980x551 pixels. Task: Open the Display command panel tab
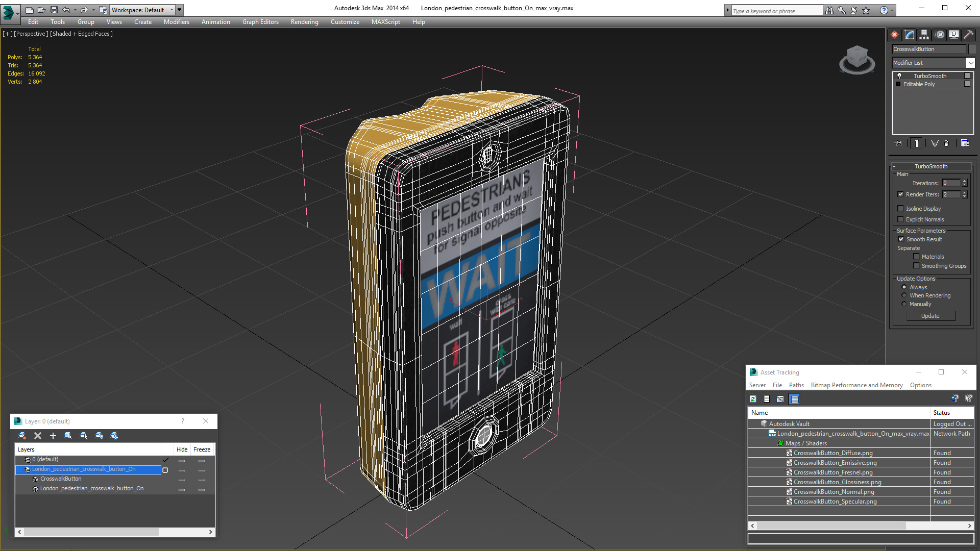(x=954, y=35)
